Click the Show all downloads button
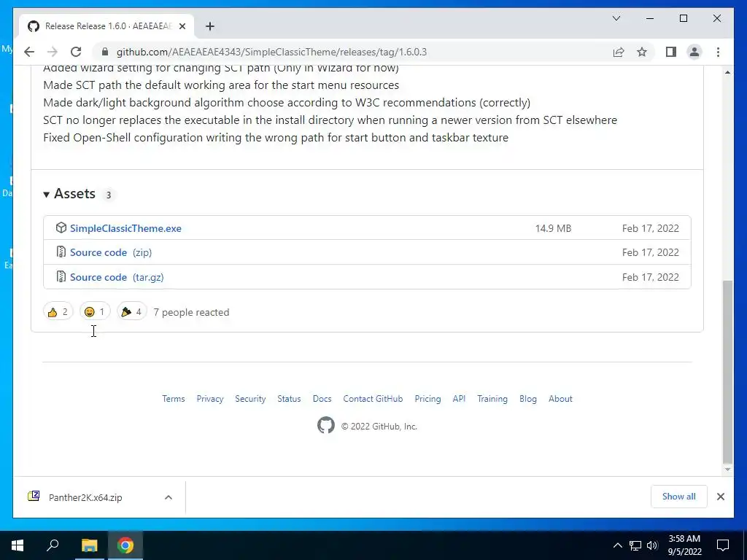The width and height of the screenshot is (747, 560). pyautogui.click(x=678, y=497)
